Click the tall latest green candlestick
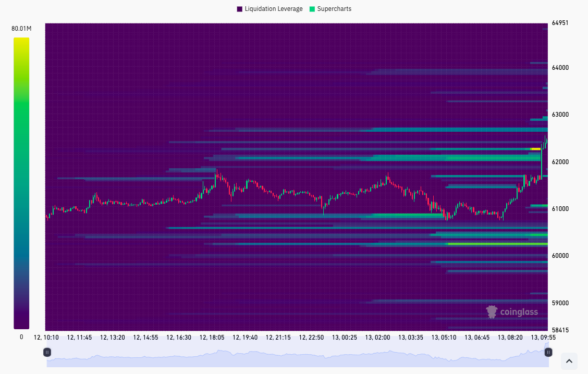Screen dimensions: 588x374 [x=542, y=160]
